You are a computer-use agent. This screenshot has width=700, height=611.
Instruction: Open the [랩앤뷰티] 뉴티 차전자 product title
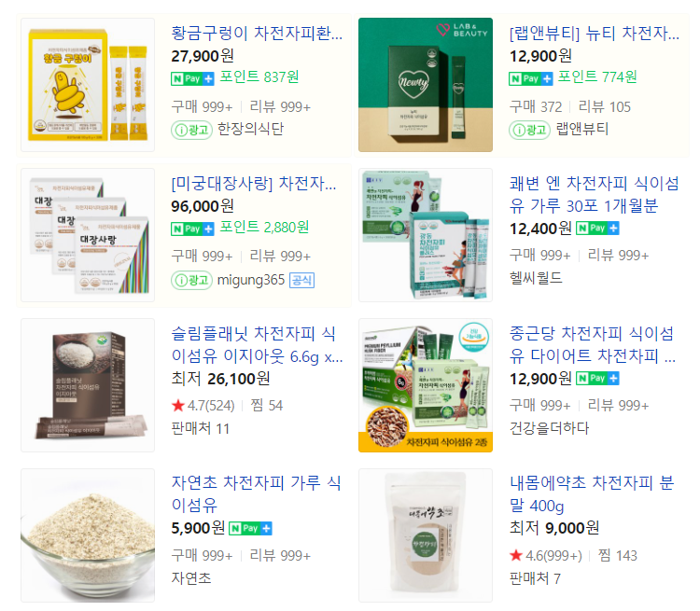(x=595, y=34)
